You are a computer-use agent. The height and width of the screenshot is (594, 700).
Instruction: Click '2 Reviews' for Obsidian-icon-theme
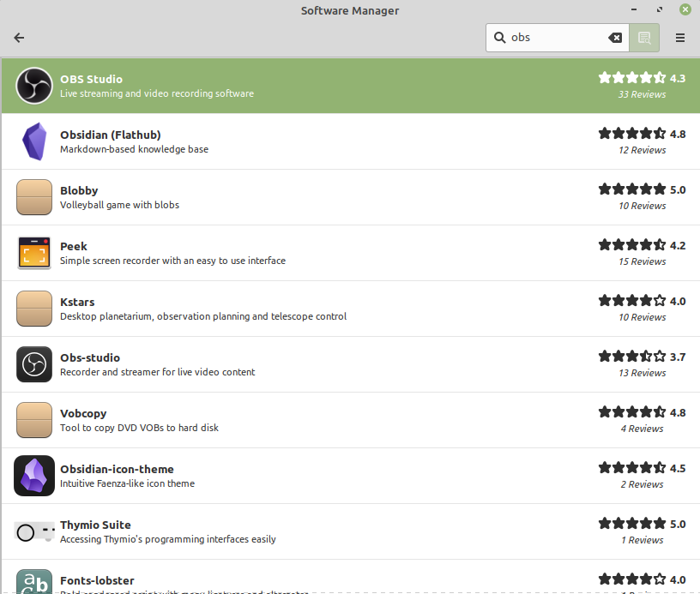pyautogui.click(x=642, y=485)
